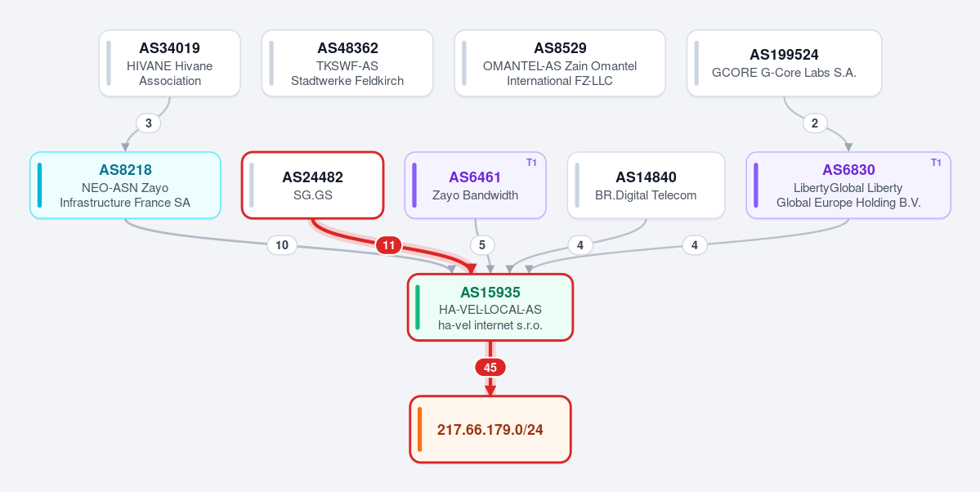980x492 pixels.
Task: Click the edge count badge 5
Action: [x=482, y=246]
